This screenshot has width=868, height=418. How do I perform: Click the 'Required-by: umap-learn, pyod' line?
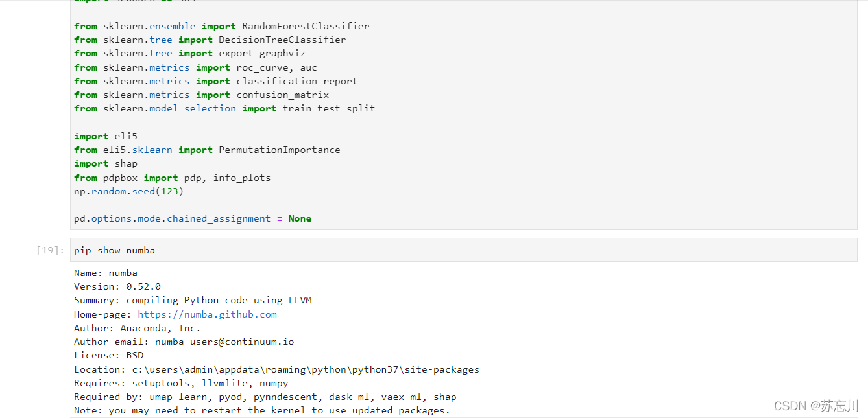click(x=265, y=397)
